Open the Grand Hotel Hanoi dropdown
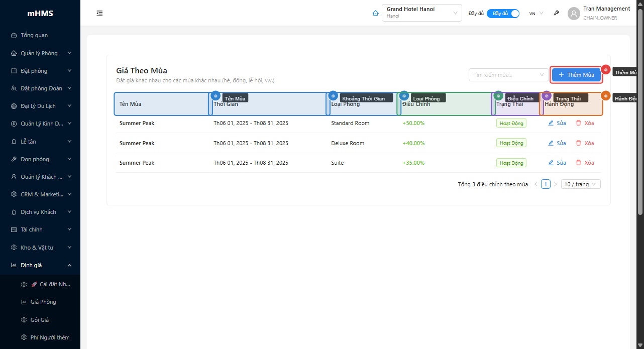 (421, 13)
